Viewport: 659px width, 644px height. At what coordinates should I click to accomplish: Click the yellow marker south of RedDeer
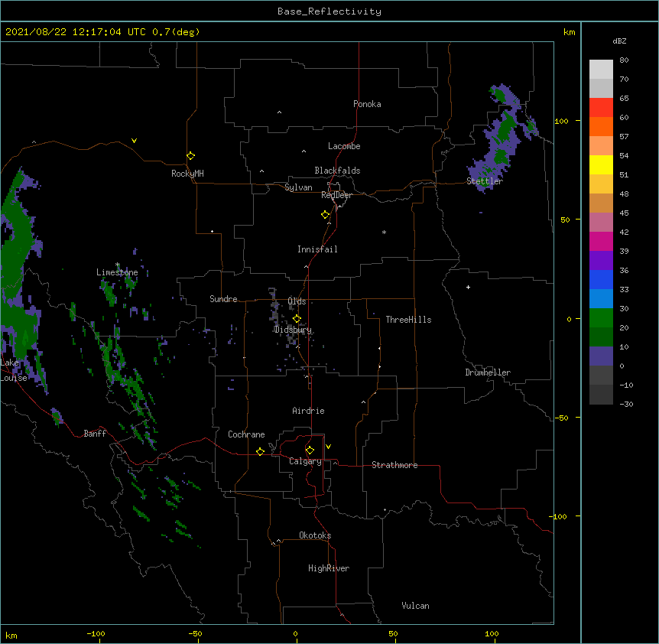pos(325,215)
